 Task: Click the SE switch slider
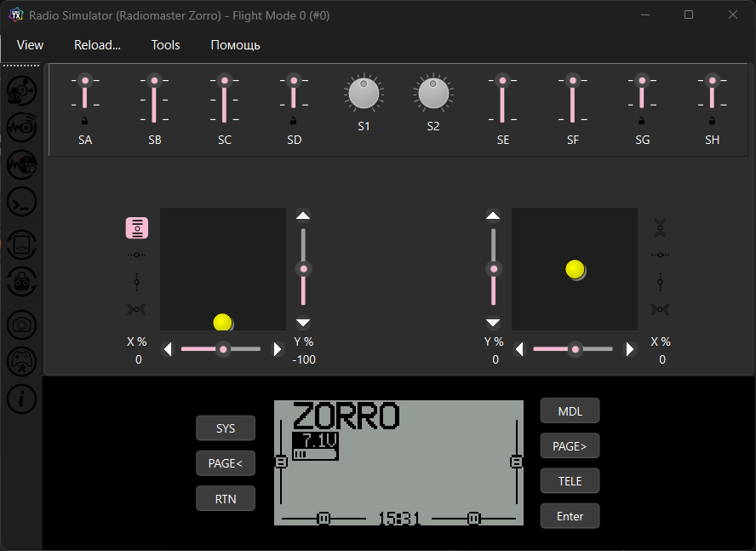[x=502, y=100]
